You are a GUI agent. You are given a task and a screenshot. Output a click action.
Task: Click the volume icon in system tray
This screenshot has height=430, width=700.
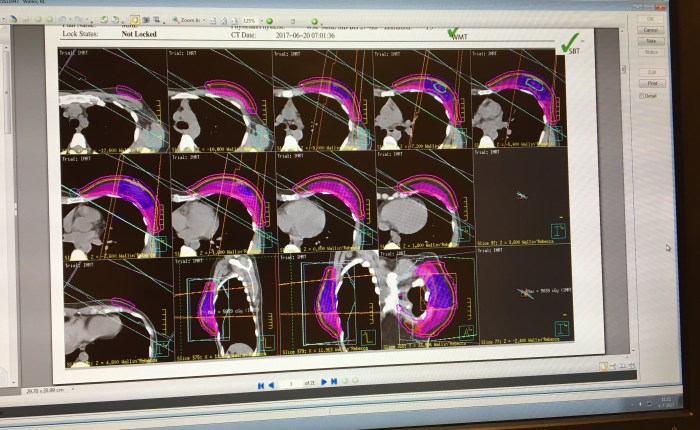tap(641, 404)
